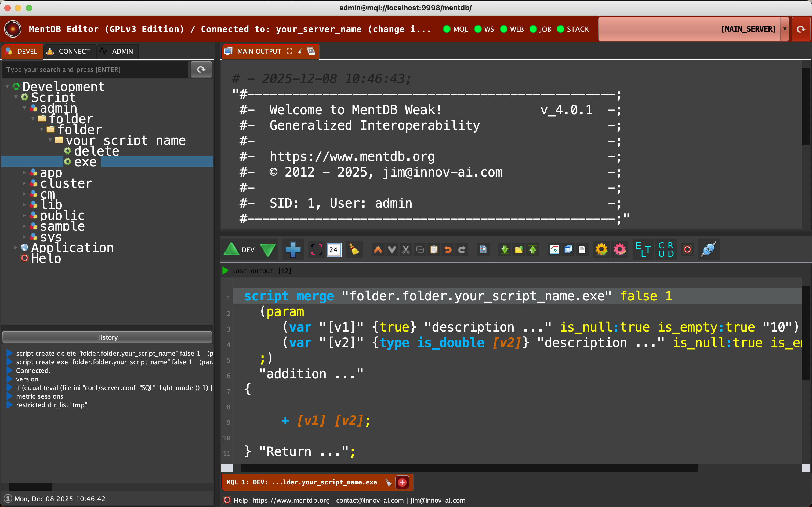
Task: Click the red add MQL tab button
Action: 402,482
